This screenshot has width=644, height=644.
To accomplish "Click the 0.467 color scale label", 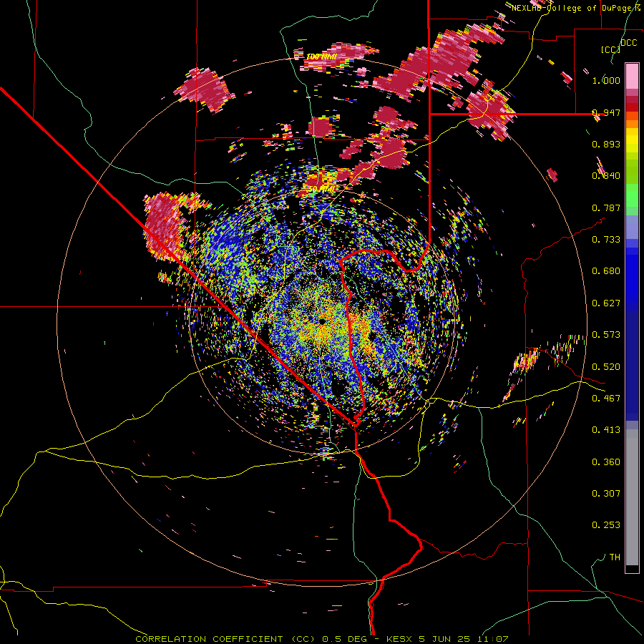I will [x=606, y=399].
